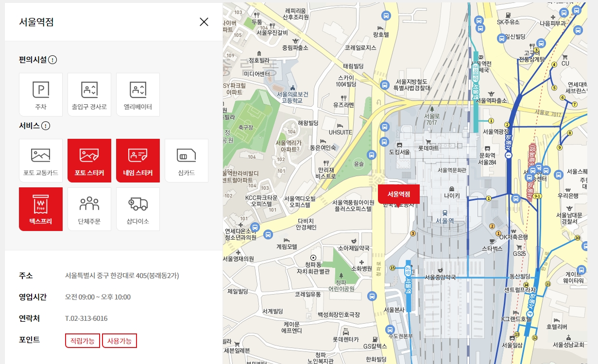Click the 계림모텔 label on map
598x364 pixels.
click(x=287, y=247)
